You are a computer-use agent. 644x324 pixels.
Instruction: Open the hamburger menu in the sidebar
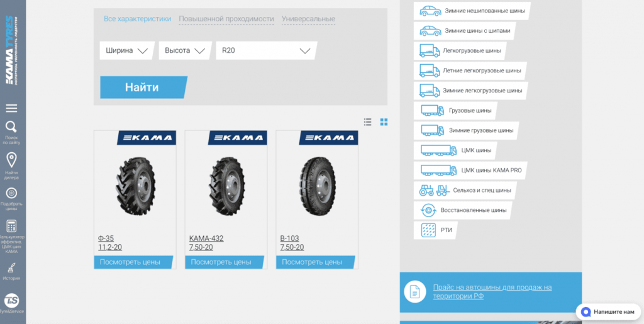(x=11, y=108)
